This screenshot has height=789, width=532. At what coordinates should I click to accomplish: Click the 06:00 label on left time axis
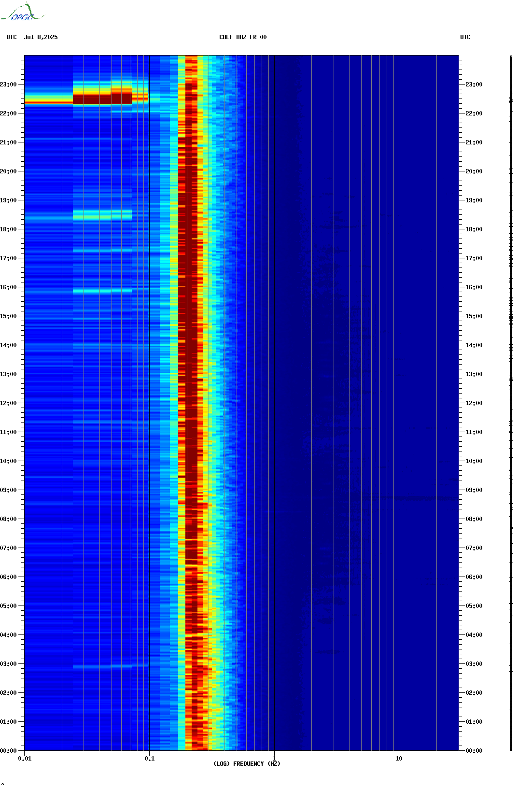click(8, 577)
